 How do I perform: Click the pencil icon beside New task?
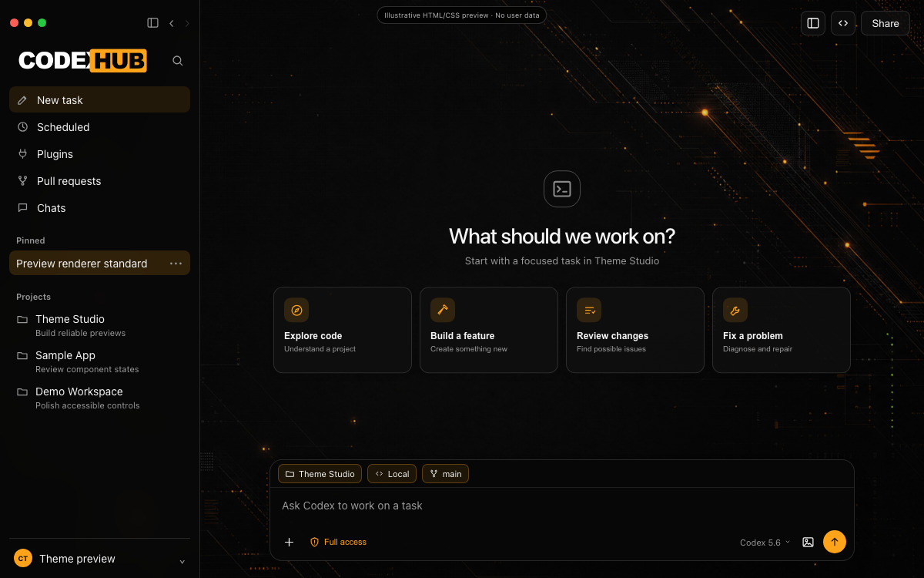22,100
